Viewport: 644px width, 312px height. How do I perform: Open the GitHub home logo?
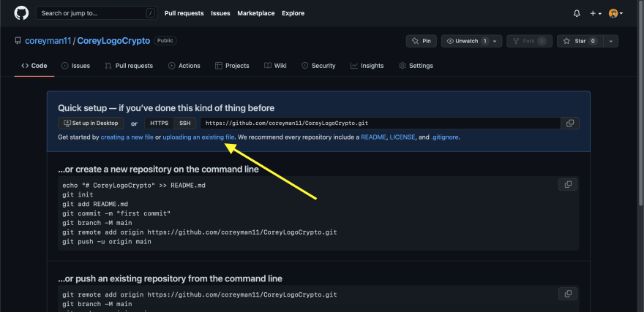[x=21, y=13]
